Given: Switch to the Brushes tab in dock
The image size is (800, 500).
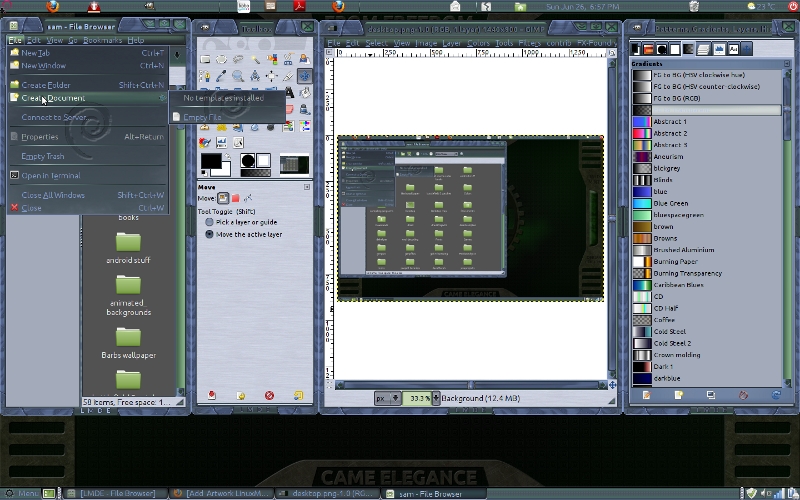Looking at the screenshot, I should (662, 49).
